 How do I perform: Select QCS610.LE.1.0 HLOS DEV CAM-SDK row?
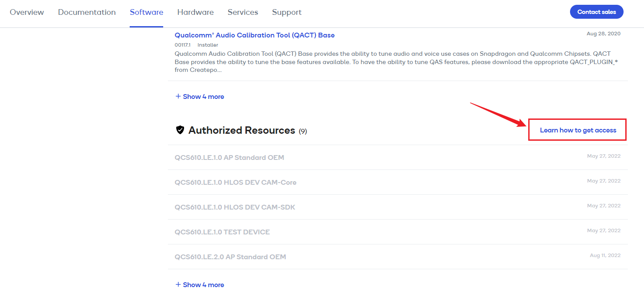click(x=398, y=207)
